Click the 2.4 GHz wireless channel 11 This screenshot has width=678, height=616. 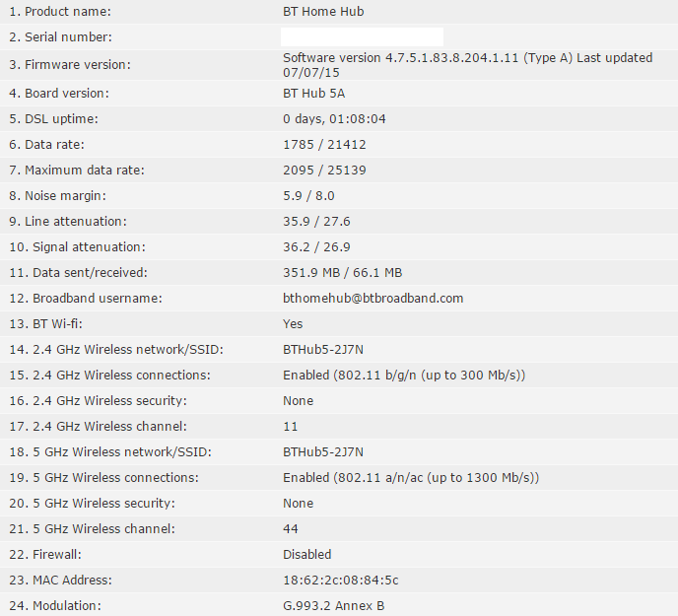290,427
